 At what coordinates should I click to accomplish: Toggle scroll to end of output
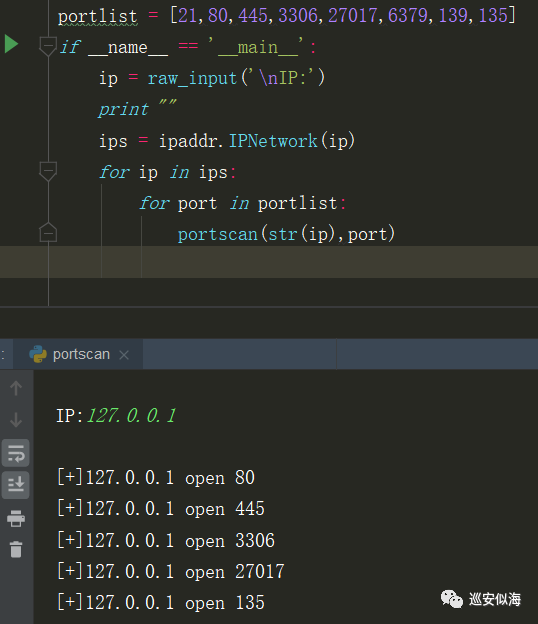coord(16,485)
